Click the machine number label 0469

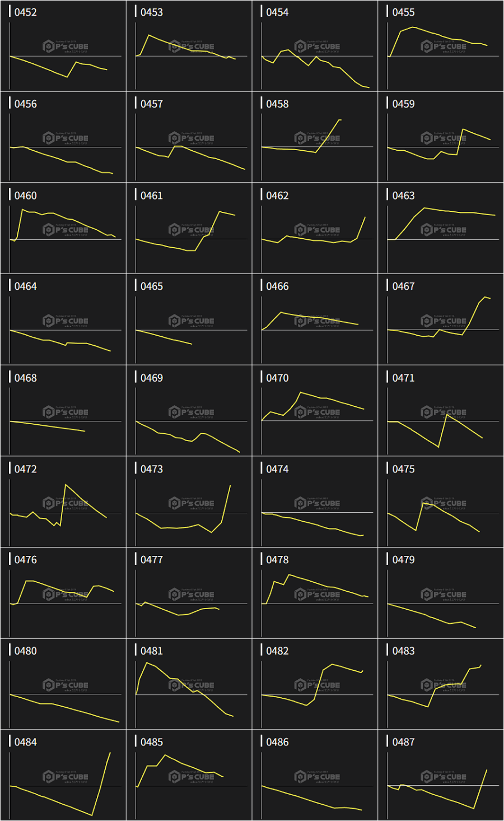[151, 378]
